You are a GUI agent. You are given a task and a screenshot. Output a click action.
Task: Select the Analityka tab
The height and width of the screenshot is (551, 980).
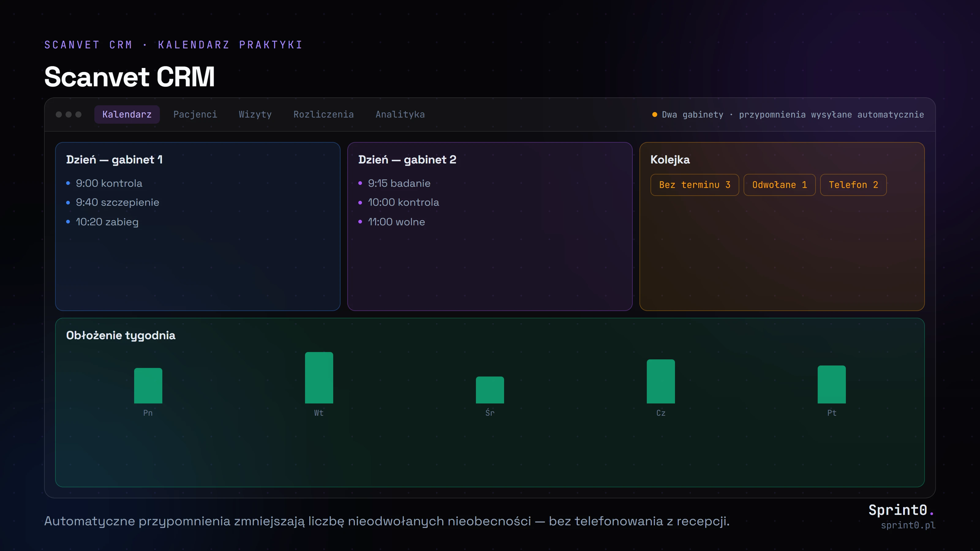pos(400,114)
